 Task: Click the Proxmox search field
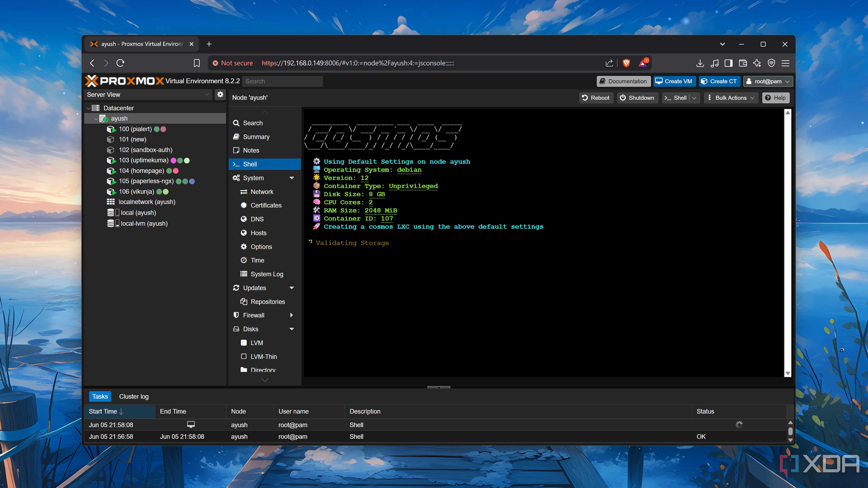(282, 81)
